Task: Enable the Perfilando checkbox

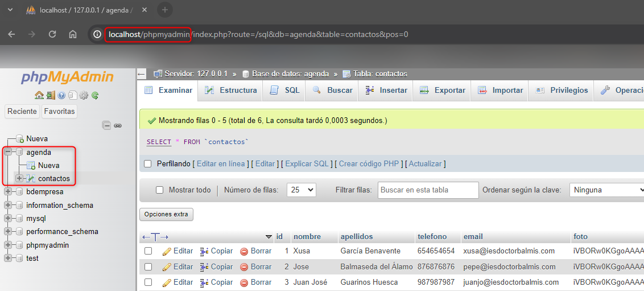Action: pos(148,164)
